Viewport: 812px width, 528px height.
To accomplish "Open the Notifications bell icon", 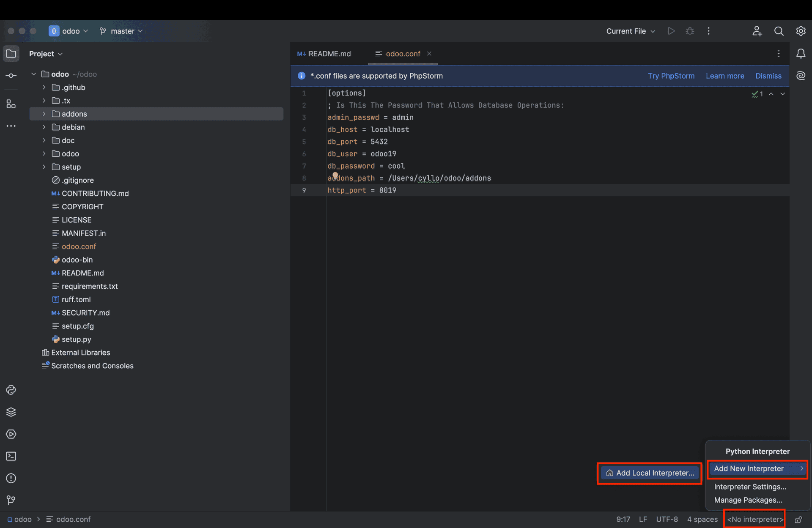I will (801, 54).
